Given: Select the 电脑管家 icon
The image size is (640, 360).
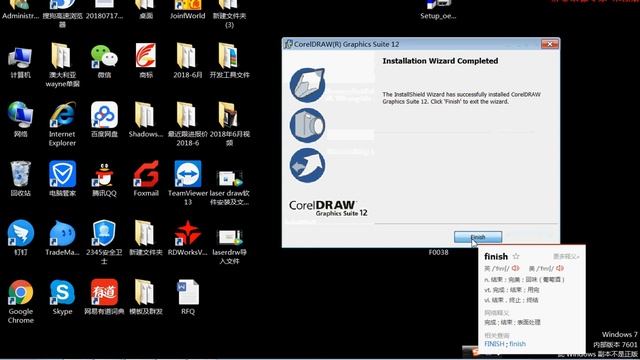Looking at the screenshot, I should pos(62,178).
